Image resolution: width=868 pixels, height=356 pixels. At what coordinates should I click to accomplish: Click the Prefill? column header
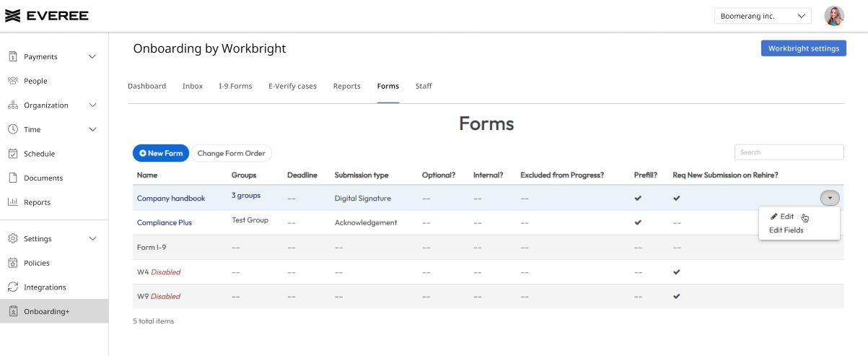(646, 175)
